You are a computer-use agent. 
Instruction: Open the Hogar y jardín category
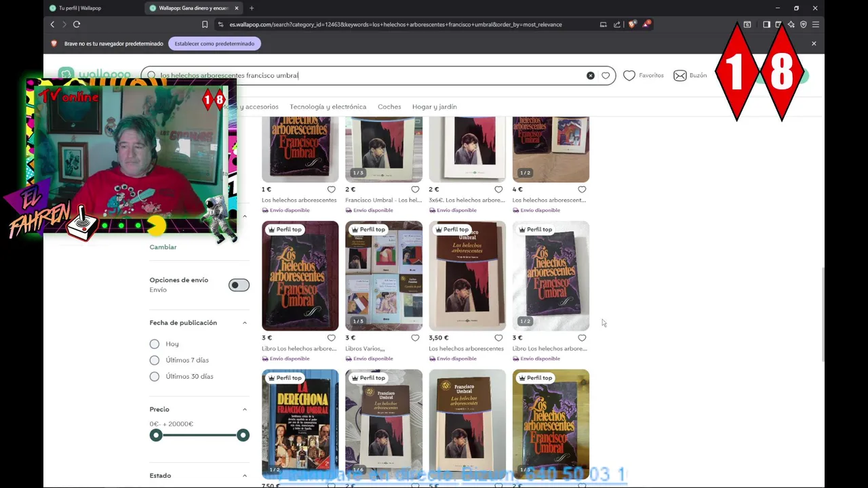pyautogui.click(x=435, y=106)
